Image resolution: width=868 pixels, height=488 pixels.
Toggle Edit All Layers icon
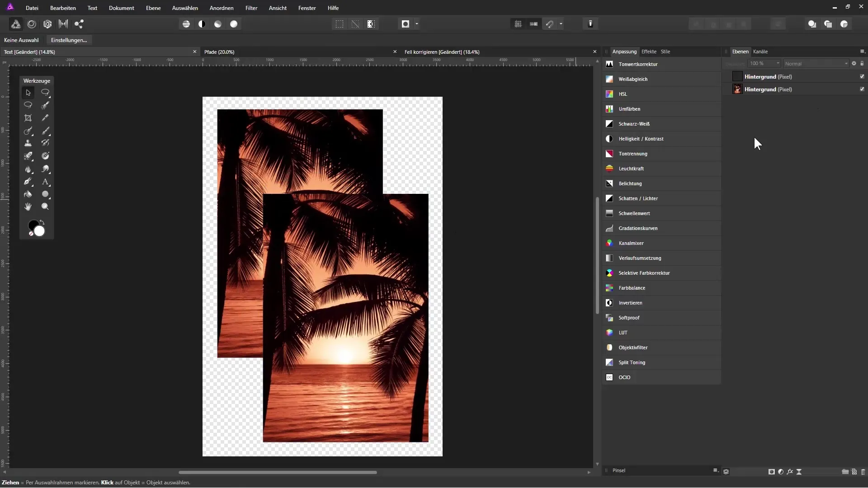[x=726, y=472]
